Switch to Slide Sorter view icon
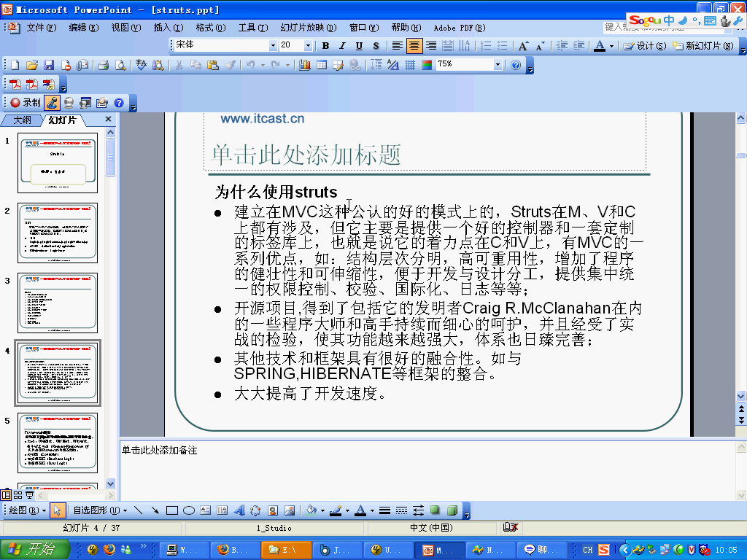747x560 pixels. pos(18,495)
